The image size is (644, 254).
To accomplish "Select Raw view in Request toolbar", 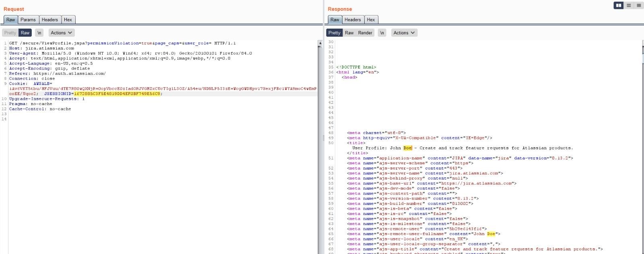I will (25, 33).
